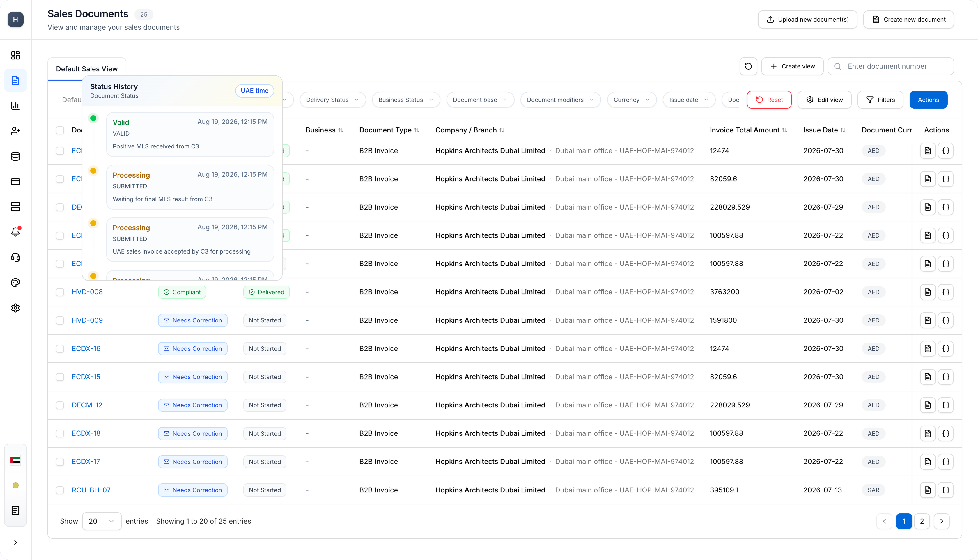View document icon for ECDX-17 row
This screenshot has width=978, height=560.
(928, 462)
